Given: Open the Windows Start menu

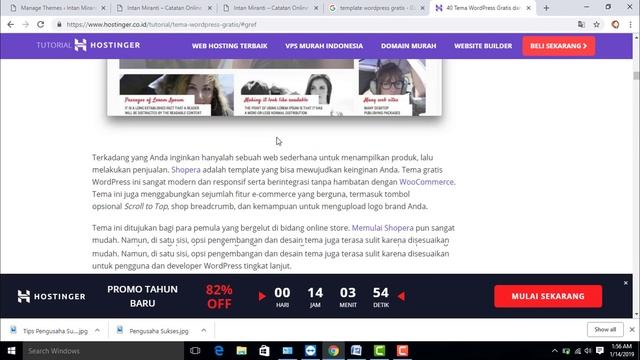Looking at the screenshot, I should tap(11, 351).
